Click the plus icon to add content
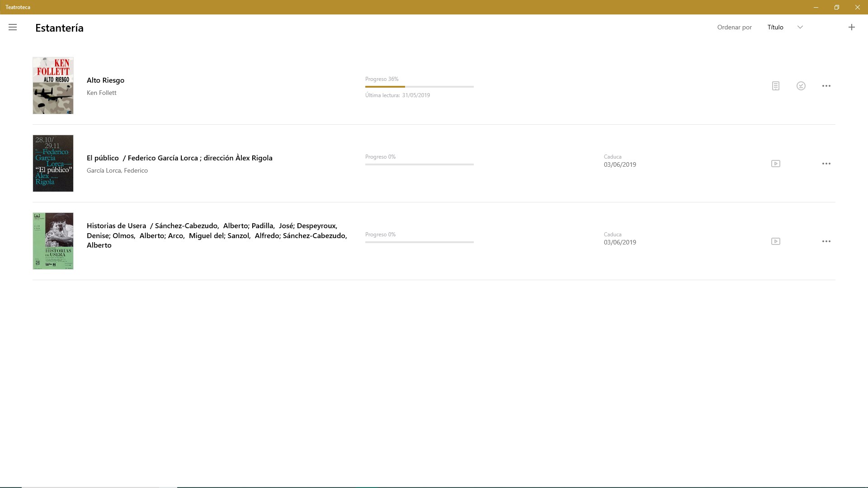This screenshot has height=488, width=868. click(851, 28)
